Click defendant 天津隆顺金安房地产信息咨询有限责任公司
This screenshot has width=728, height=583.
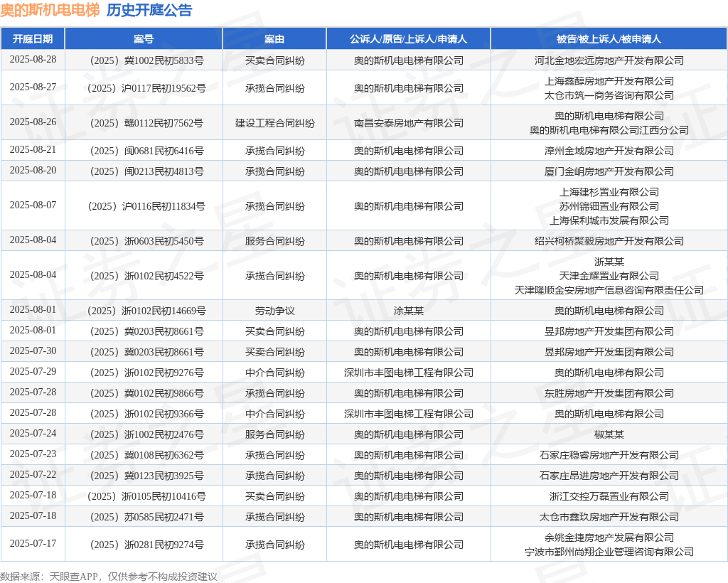click(x=609, y=290)
